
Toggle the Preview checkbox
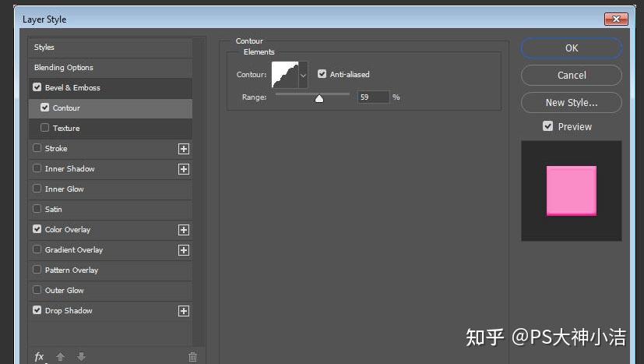[x=547, y=125]
